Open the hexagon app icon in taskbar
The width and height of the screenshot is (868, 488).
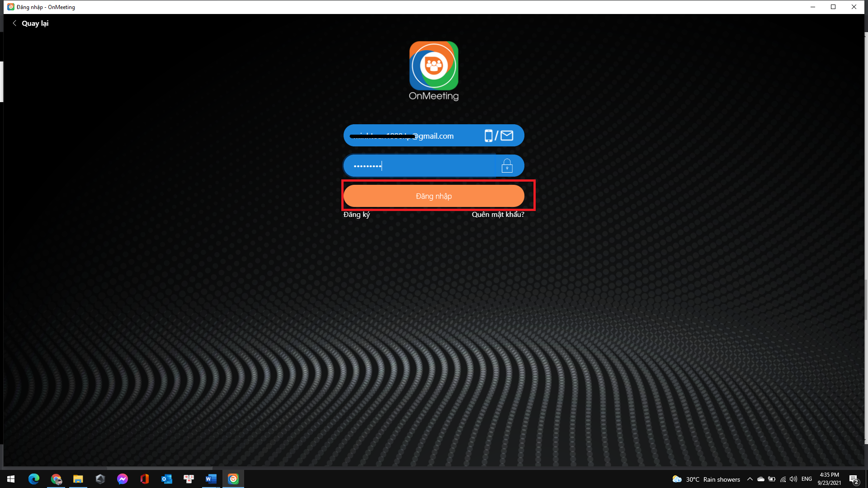pos(100,479)
